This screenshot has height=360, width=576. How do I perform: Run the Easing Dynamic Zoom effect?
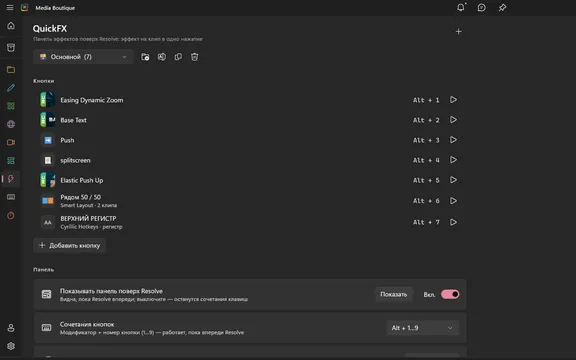pos(453,100)
